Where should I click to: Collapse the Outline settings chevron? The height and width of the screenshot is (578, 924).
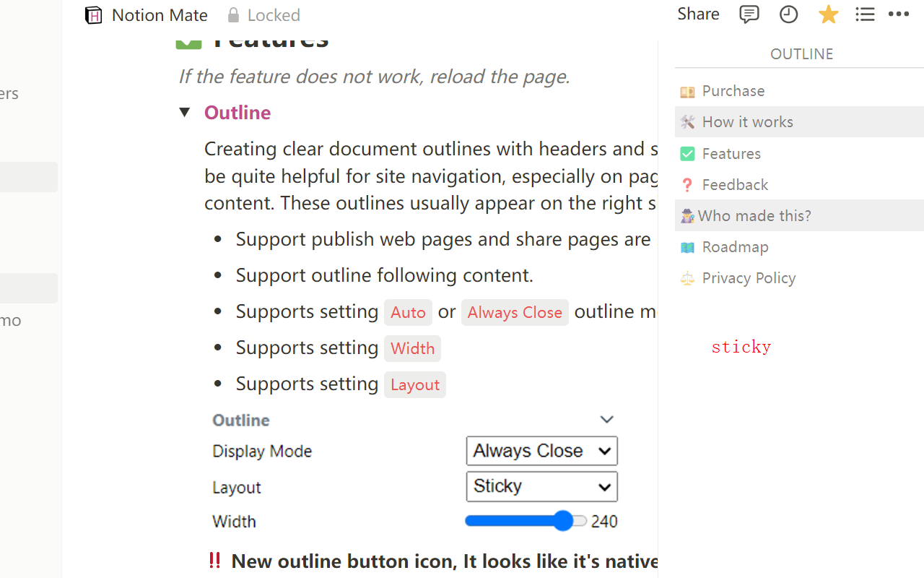click(606, 420)
